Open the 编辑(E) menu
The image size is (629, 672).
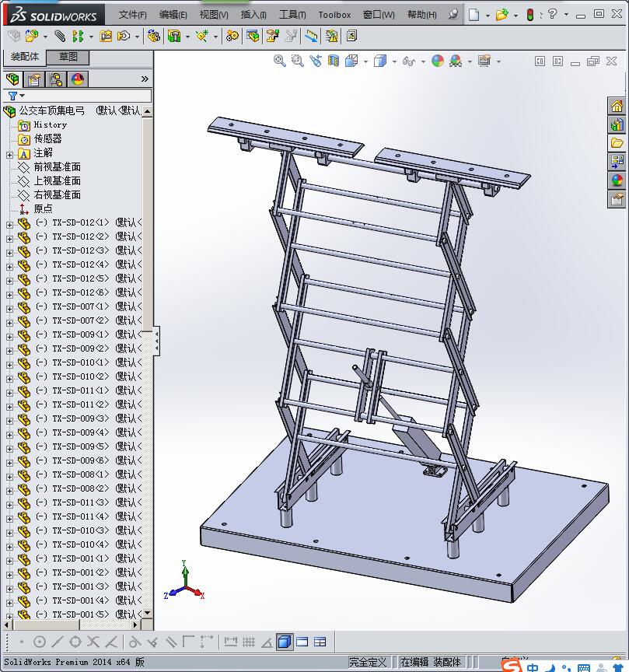pos(173,15)
